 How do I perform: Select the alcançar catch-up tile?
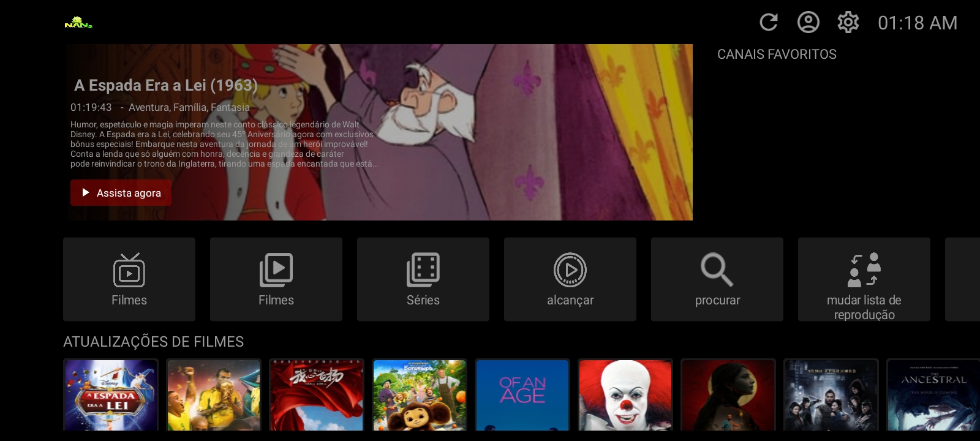click(570, 279)
